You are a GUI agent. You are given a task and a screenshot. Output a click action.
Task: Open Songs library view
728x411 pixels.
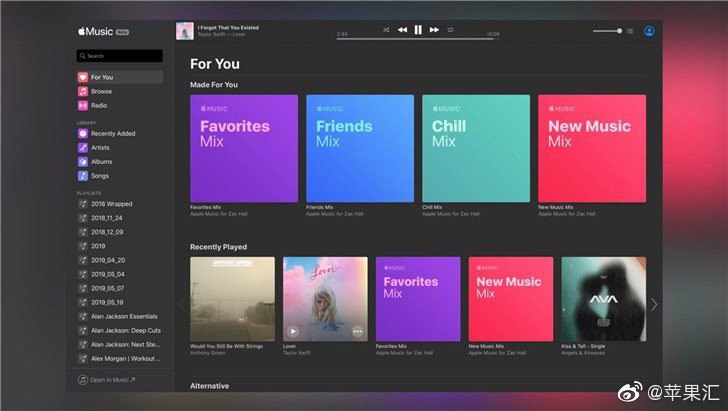[x=120, y=176]
